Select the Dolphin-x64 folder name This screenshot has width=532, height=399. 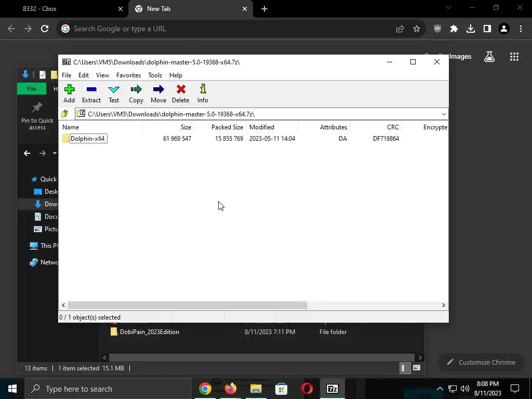point(88,138)
